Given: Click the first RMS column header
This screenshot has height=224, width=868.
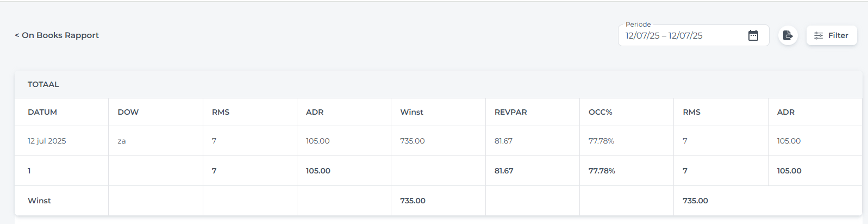Looking at the screenshot, I should tap(221, 112).
